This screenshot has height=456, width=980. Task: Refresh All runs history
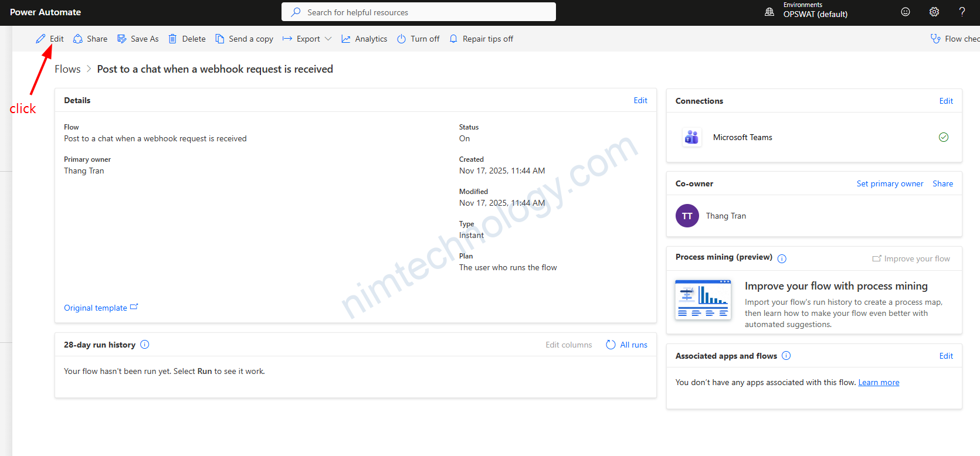click(x=626, y=345)
